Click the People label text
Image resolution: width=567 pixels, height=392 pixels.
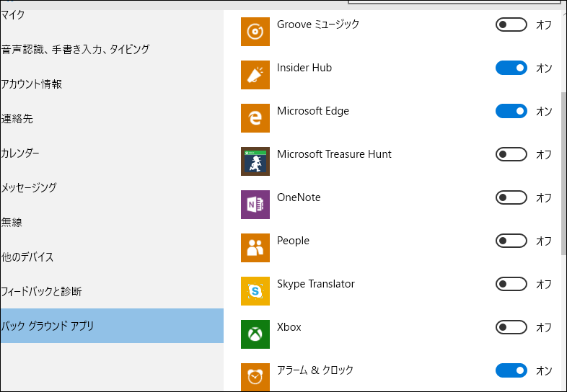coord(293,241)
